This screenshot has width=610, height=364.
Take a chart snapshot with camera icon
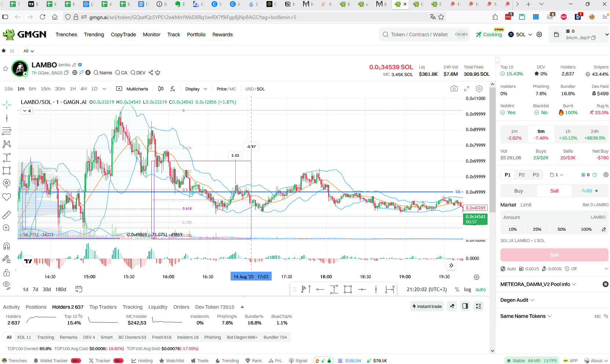pyautogui.click(x=454, y=89)
